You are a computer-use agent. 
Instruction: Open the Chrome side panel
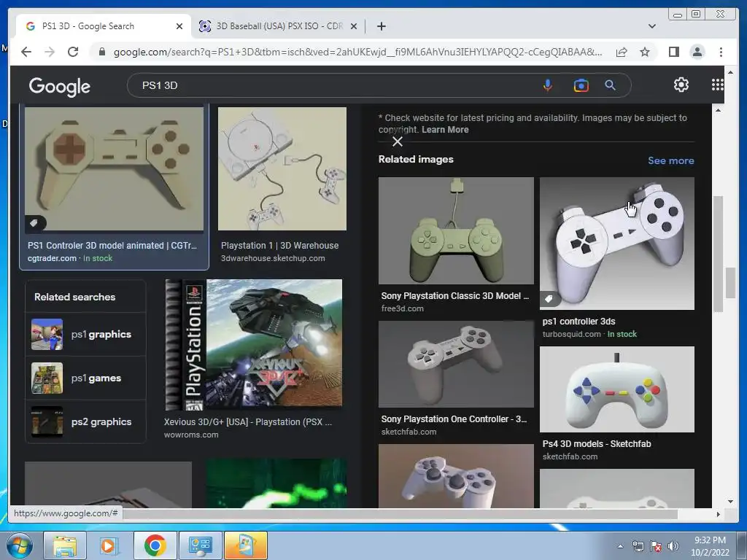pyautogui.click(x=673, y=52)
